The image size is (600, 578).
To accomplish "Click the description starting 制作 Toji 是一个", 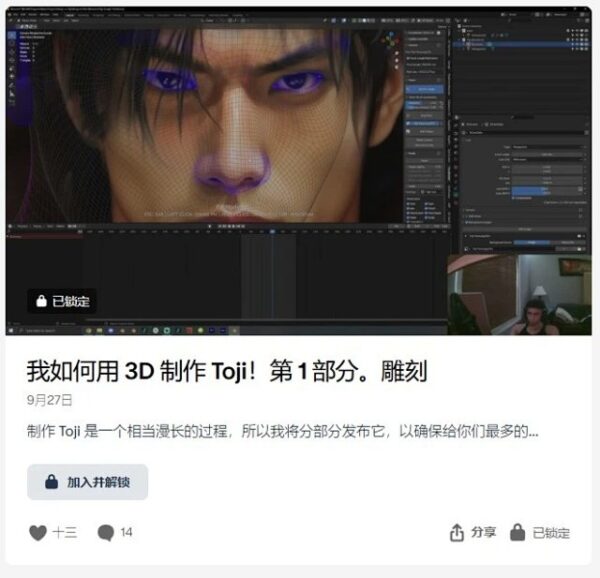I will [x=282, y=431].
